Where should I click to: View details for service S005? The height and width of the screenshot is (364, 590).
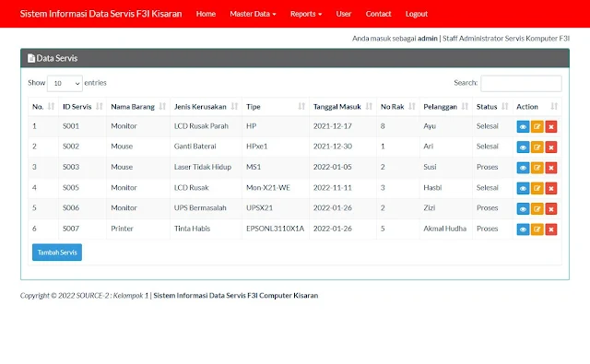pyautogui.click(x=523, y=188)
